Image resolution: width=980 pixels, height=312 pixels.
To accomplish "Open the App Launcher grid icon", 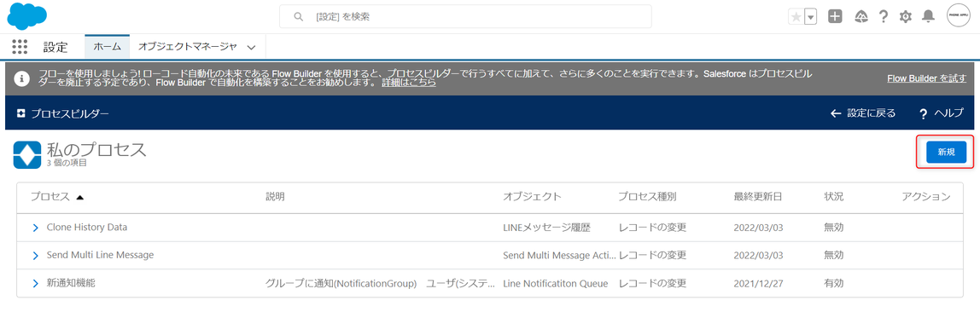I will (x=20, y=47).
